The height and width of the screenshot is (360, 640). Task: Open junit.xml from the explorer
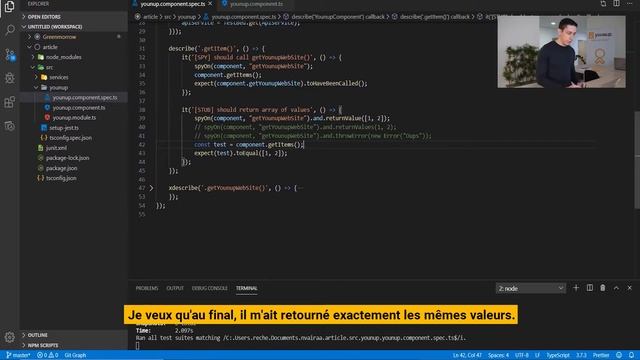56,148
